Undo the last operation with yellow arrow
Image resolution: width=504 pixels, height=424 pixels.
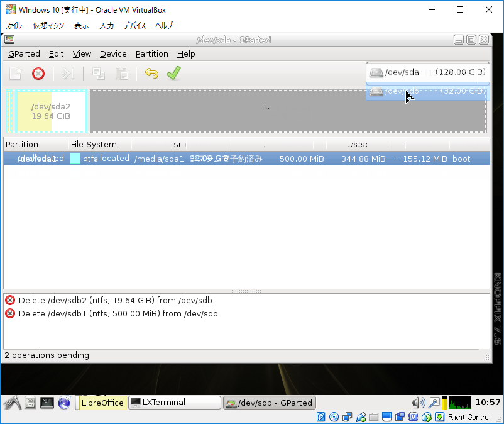[x=151, y=74]
